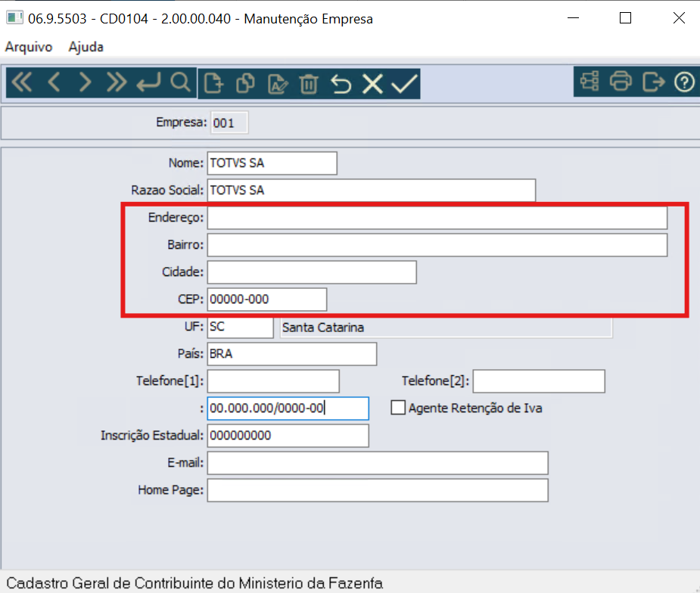
Task: Focus the E-mail input field
Action: click(378, 463)
